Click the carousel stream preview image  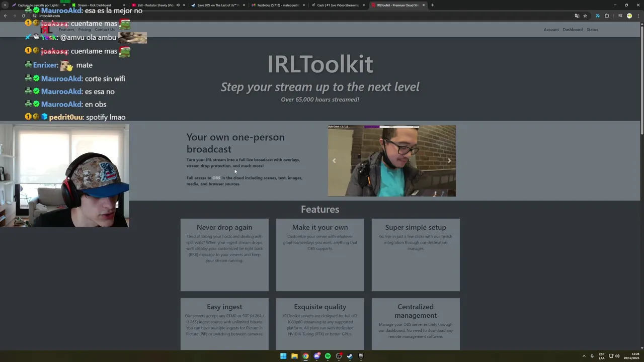pos(392,160)
